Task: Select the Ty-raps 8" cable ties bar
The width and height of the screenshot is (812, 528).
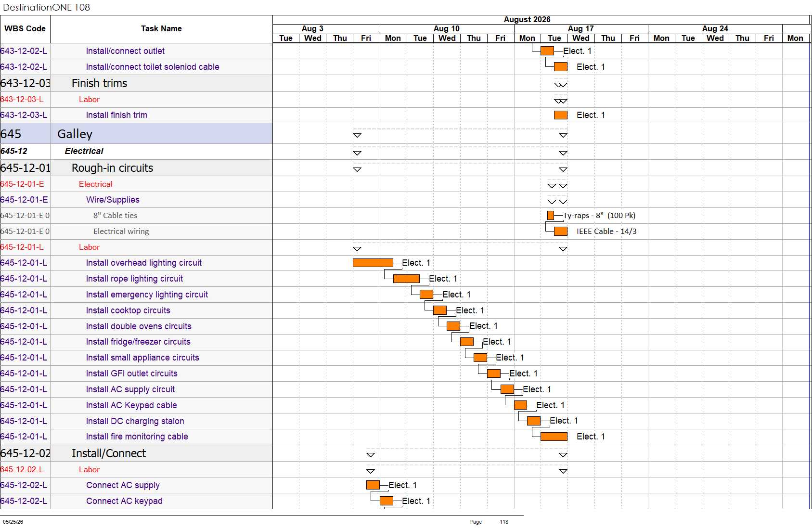Action: click(x=551, y=216)
